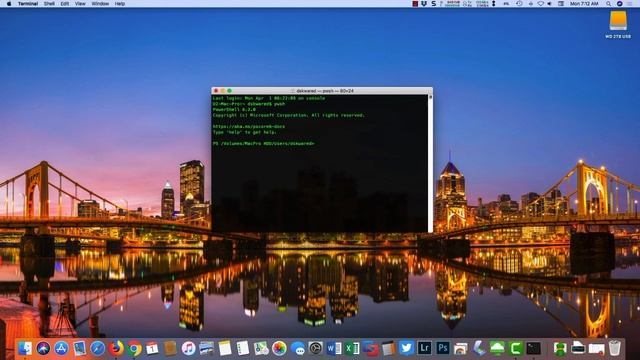Screen dimensions: 640x360
Task: Launch Firefox from the dock
Action: click(116, 348)
